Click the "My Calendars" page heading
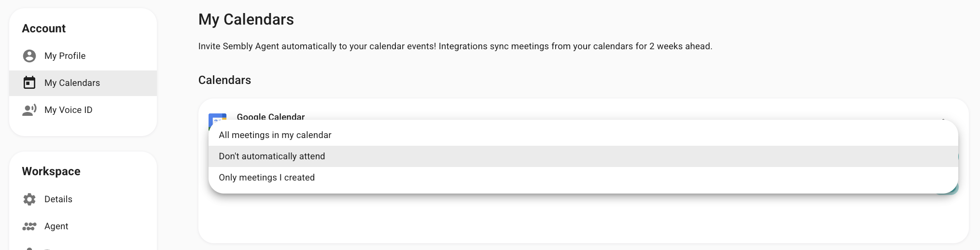 (246, 19)
